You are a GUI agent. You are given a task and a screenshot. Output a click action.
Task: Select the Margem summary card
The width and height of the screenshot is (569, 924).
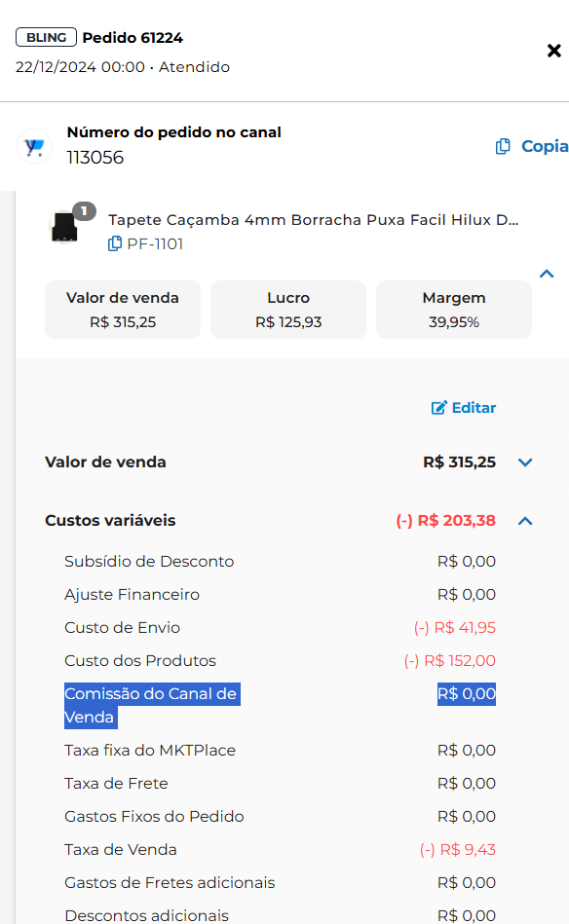[x=454, y=310]
